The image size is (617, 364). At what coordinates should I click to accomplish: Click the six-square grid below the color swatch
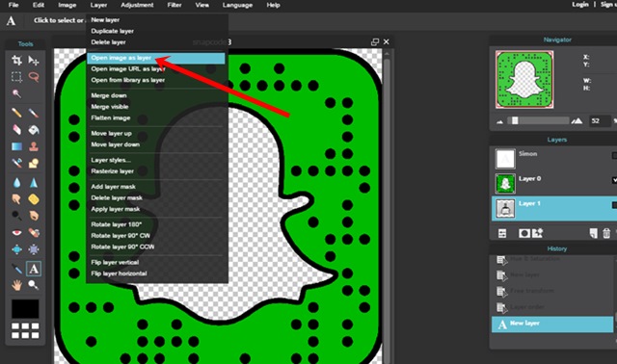(25, 330)
